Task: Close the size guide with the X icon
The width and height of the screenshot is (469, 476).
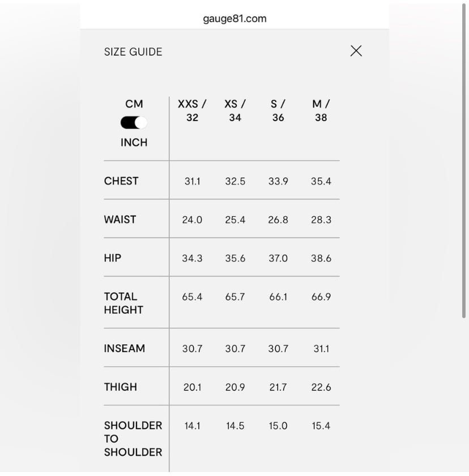Action: [356, 51]
